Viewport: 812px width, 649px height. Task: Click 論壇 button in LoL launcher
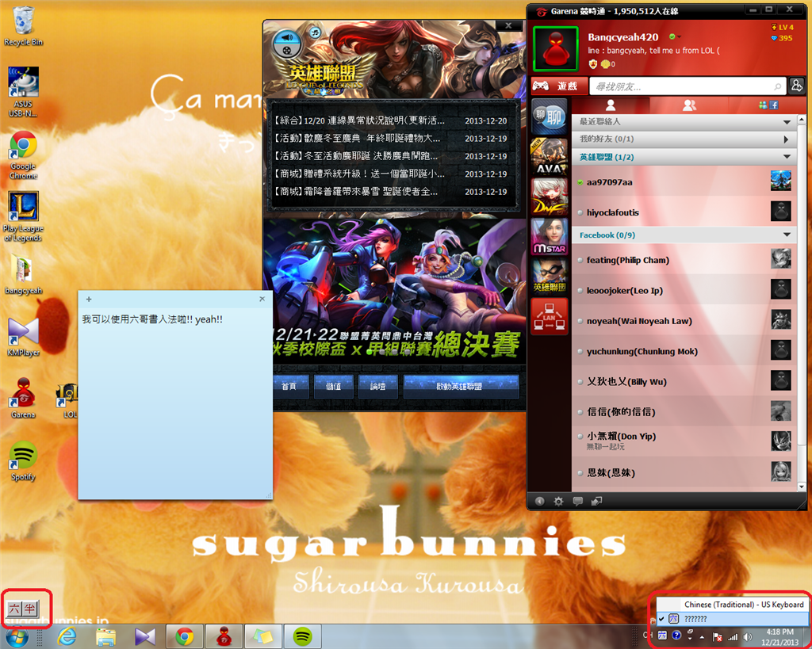(378, 386)
